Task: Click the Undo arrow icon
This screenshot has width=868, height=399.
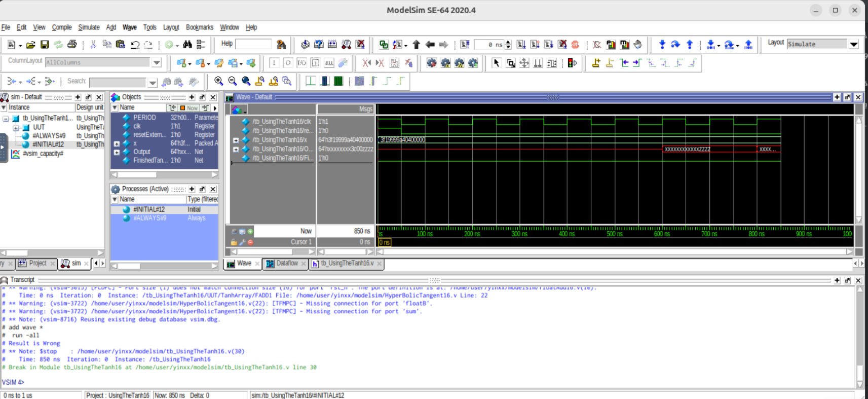Action: point(135,45)
